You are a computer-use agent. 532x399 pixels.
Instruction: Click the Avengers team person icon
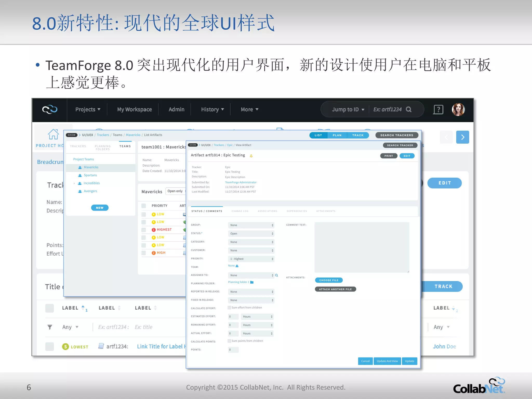(80, 191)
